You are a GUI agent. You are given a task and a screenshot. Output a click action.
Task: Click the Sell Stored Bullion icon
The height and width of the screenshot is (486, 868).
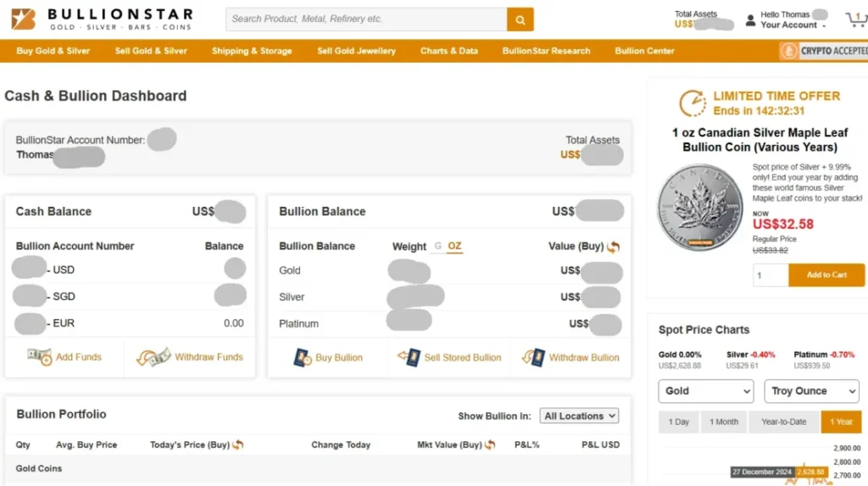(409, 357)
